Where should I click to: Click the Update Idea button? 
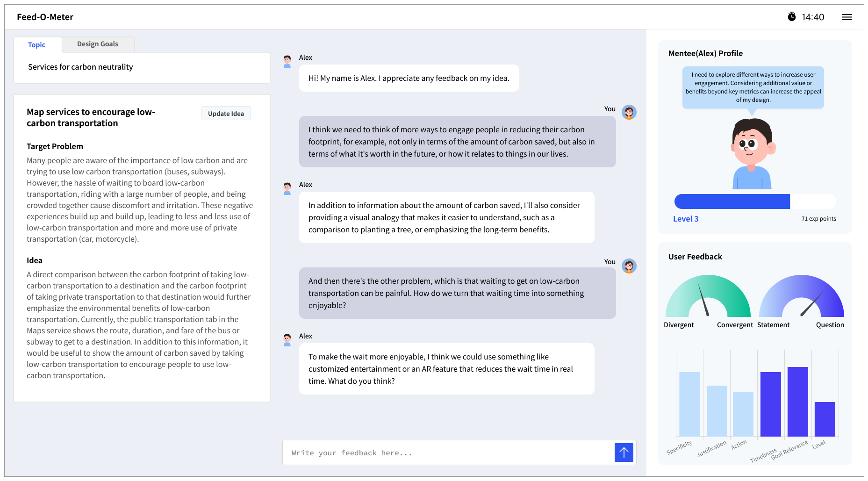coord(226,114)
